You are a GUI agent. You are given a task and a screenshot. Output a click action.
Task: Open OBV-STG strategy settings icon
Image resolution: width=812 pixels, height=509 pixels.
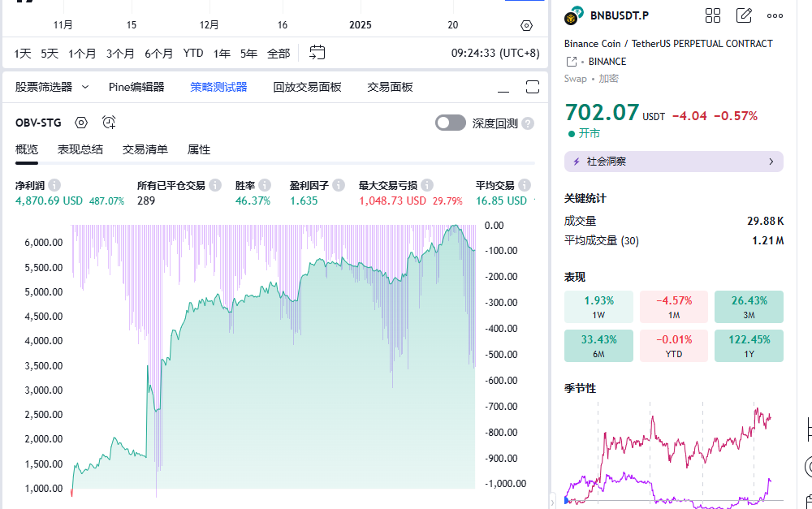click(x=81, y=123)
